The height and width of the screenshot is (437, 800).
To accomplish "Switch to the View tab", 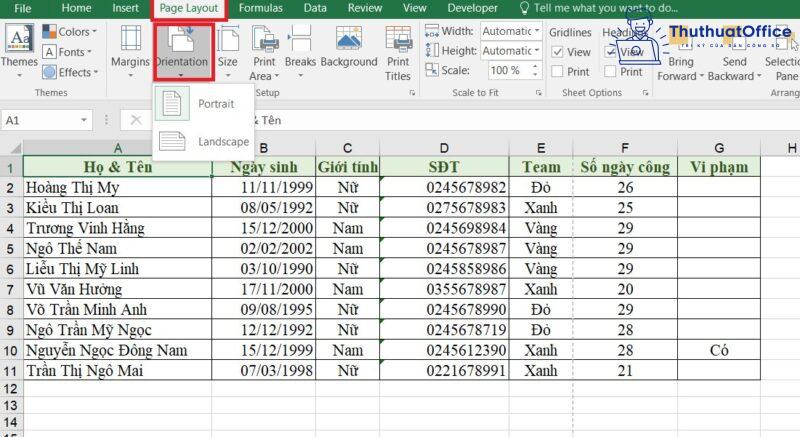I will pos(414,8).
